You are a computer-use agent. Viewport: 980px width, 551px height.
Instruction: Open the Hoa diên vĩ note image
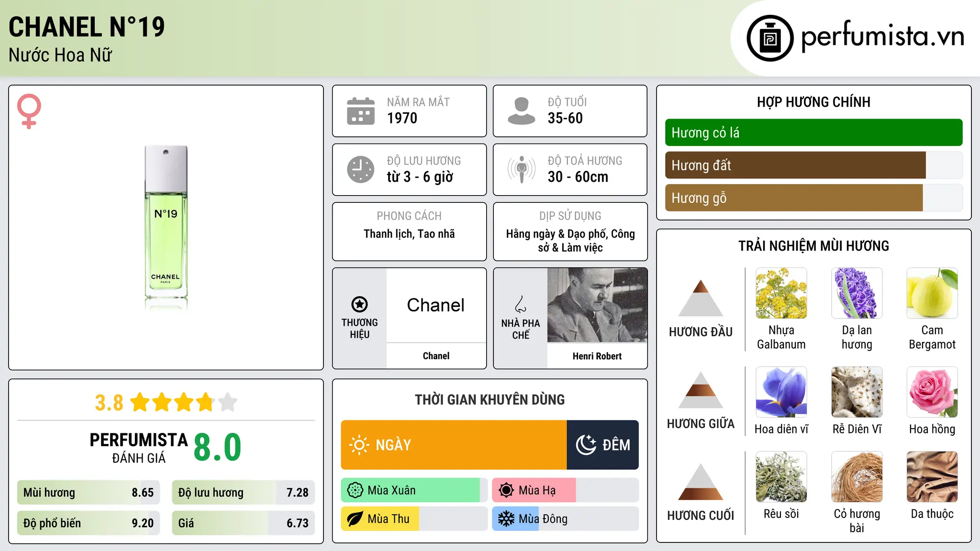[x=781, y=392]
